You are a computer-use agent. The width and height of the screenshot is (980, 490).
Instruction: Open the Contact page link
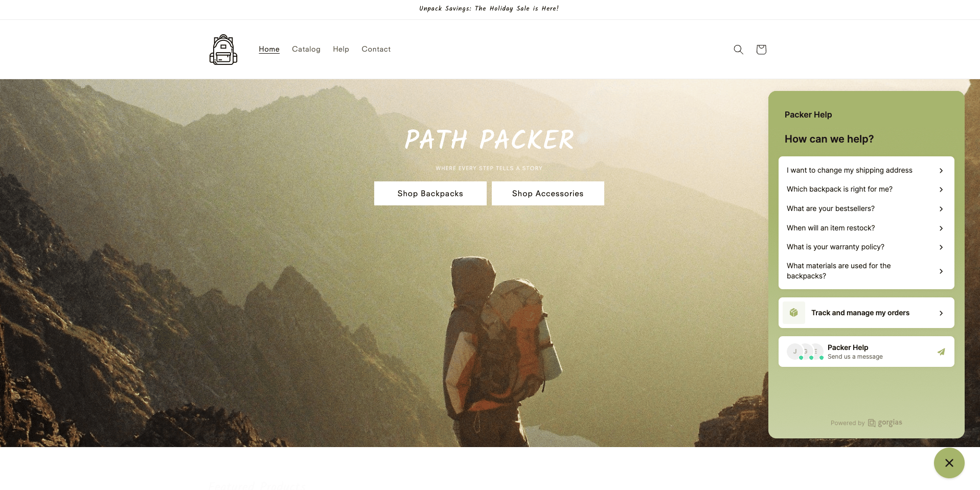click(376, 49)
